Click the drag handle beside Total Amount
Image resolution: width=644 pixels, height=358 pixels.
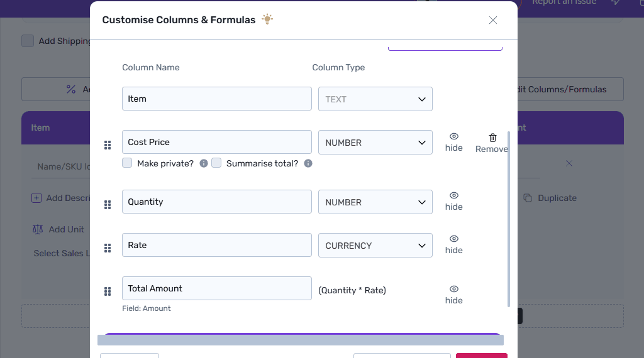[x=108, y=291]
